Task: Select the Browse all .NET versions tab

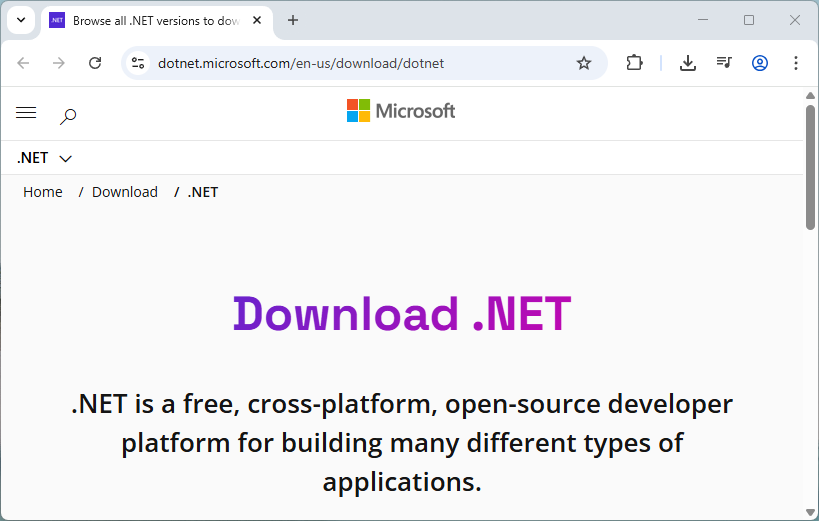Action: point(156,21)
